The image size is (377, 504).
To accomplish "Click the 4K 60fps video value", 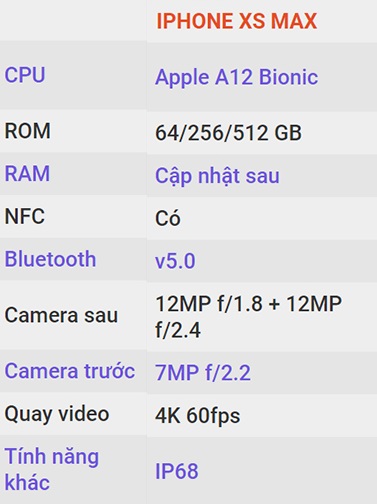I will pos(197,416).
